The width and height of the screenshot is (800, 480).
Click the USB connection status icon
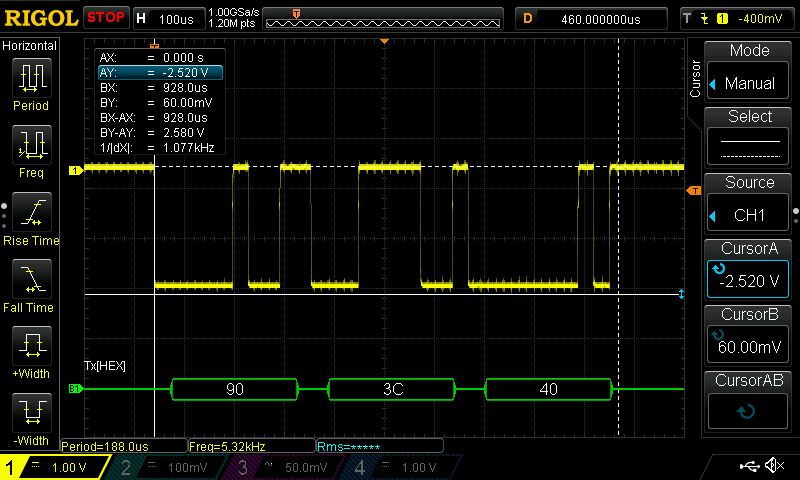(x=749, y=465)
